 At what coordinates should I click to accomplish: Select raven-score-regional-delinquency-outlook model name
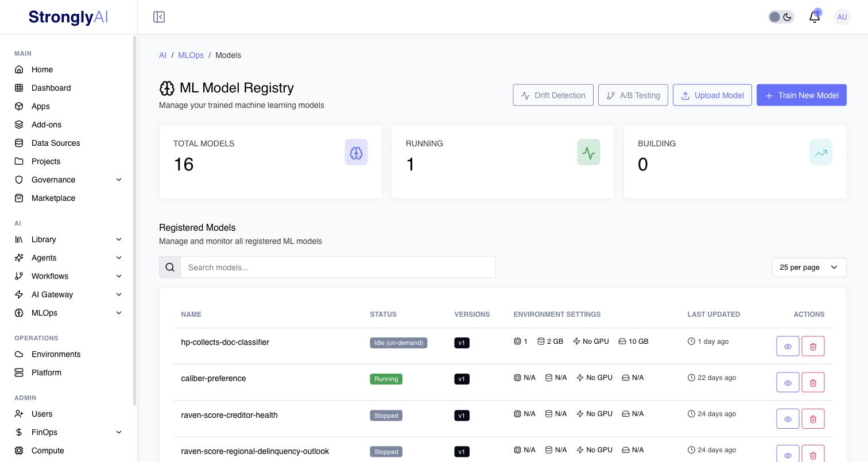point(255,451)
